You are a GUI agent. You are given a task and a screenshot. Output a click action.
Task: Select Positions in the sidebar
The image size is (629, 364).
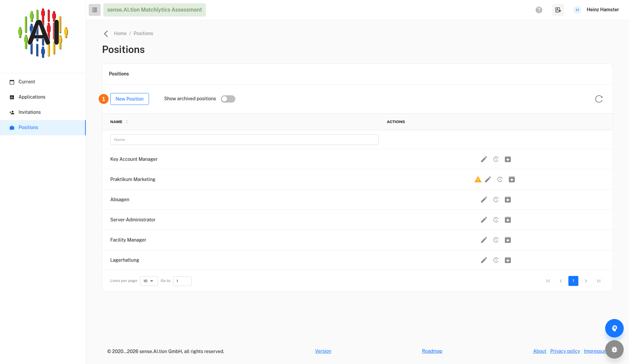(x=43, y=127)
